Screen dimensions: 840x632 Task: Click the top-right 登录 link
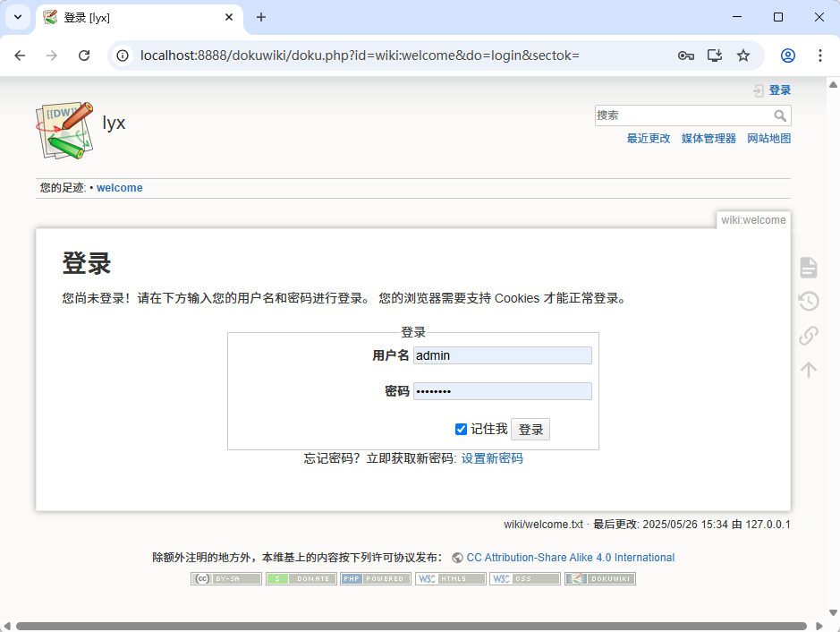pos(779,90)
